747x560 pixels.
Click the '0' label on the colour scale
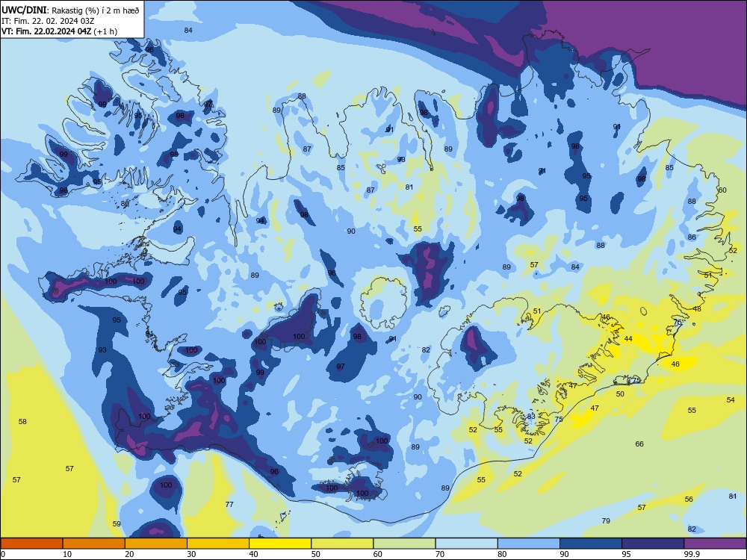(x=3, y=554)
